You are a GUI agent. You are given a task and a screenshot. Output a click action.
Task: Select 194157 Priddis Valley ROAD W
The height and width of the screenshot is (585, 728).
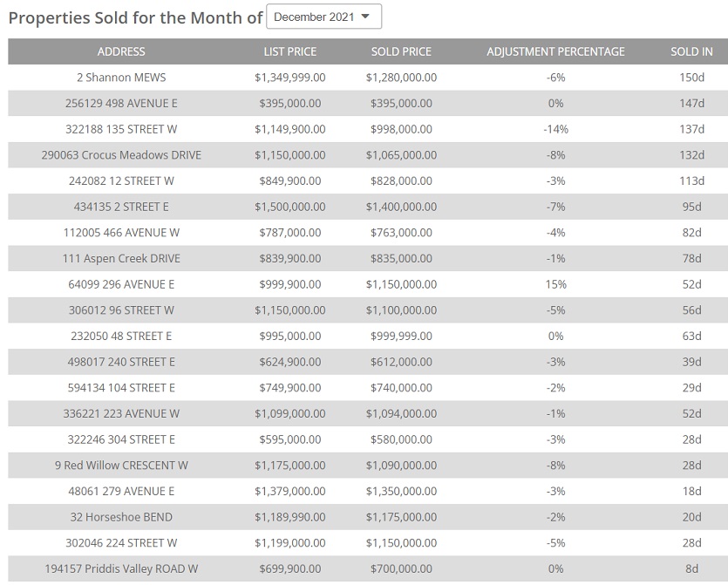pos(121,569)
